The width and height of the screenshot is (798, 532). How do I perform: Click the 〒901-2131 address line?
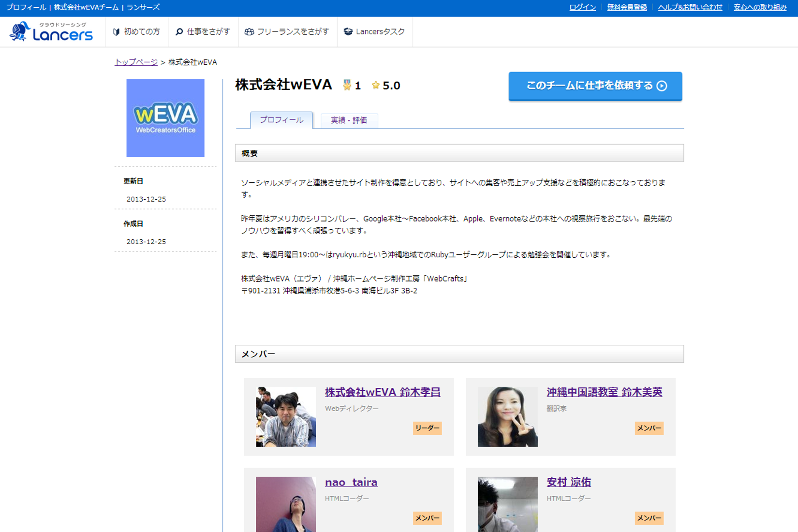329,291
